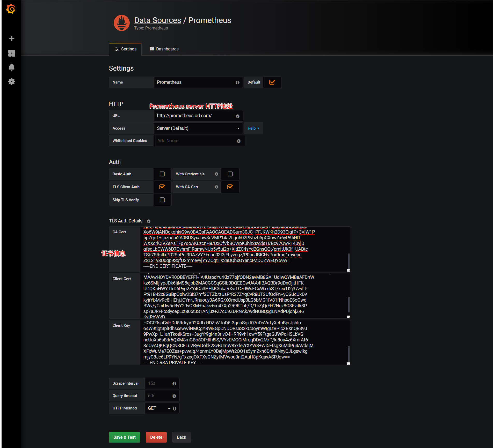Click the 'Scrape interval' label
Image resolution: width=493 pixels, height=448 pixels.
[125, 383]
